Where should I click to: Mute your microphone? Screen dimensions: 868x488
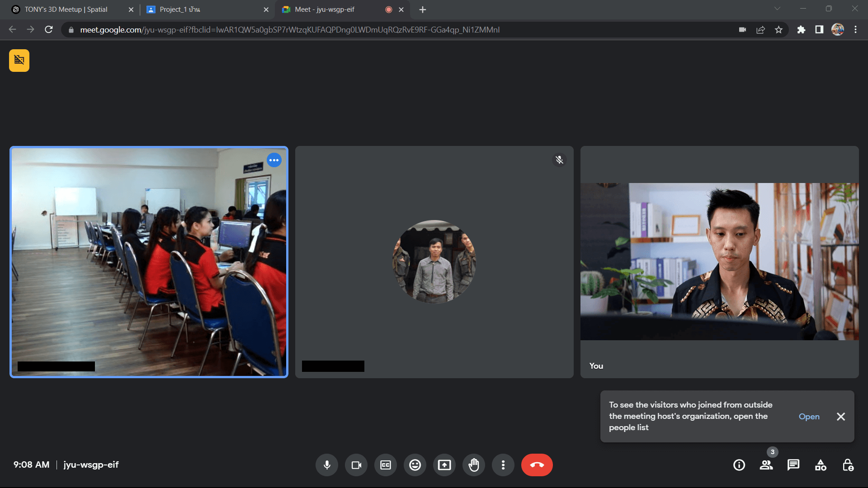pyautogui.click(x=326, y=465)
